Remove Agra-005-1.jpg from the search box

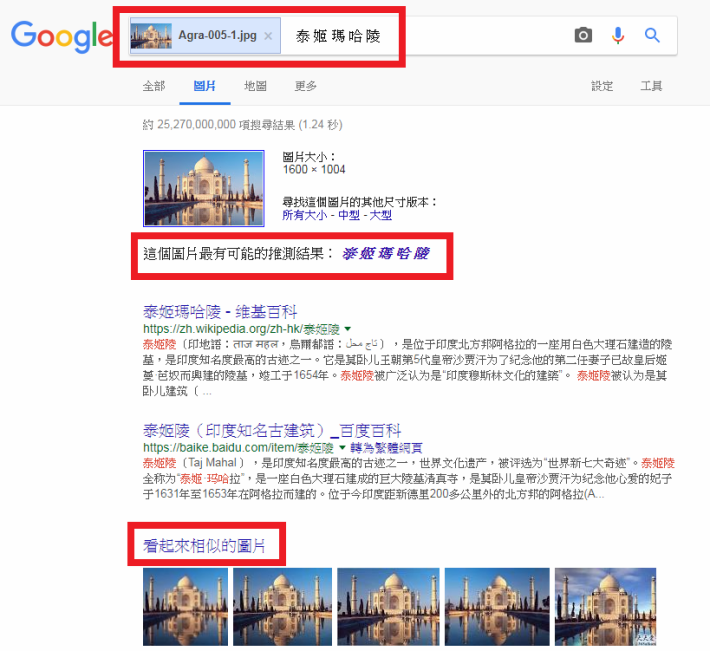click(268, 36)
